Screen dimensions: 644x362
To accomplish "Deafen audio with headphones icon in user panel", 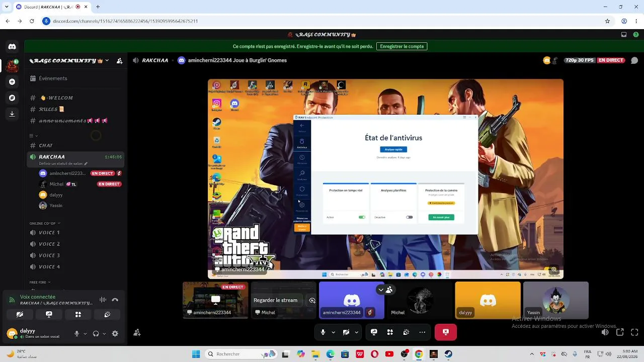I will (96, 333).
